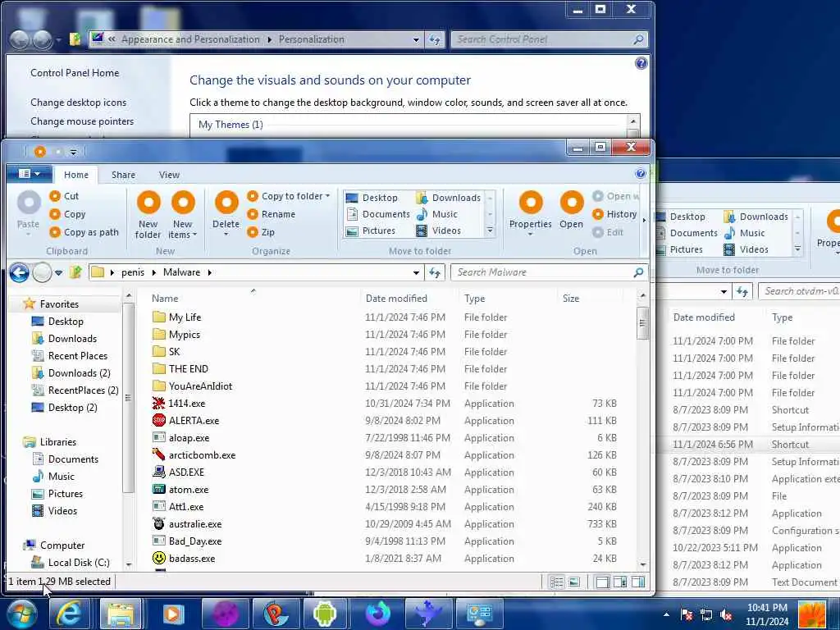
Task: Switch to Details view in the status bar
Action: pos(557,582)
